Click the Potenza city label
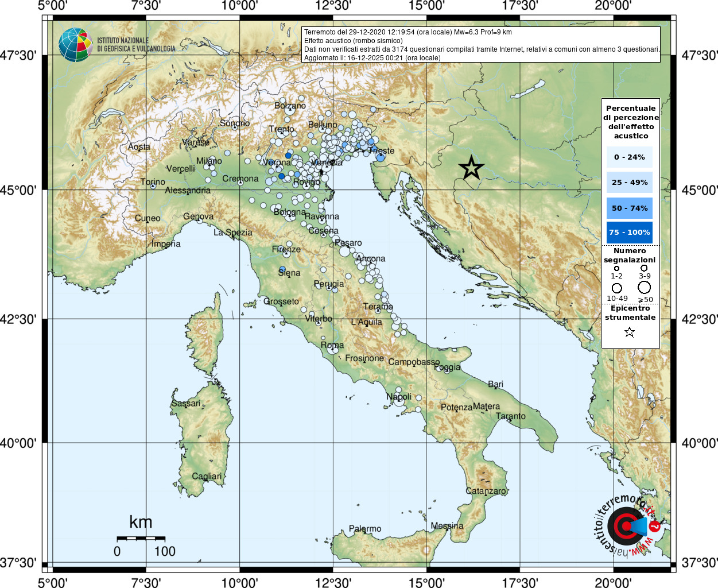The width and height of the screenshot is (718, 588). [x=457, y=407]
